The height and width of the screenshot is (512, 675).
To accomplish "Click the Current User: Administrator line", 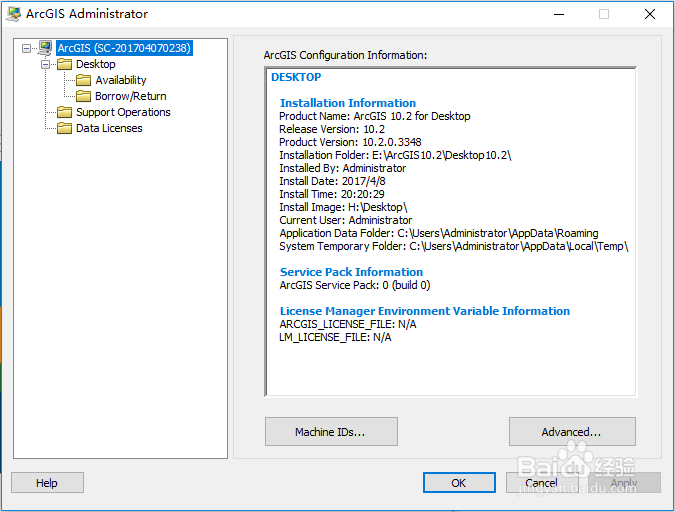I will [346, 220].
